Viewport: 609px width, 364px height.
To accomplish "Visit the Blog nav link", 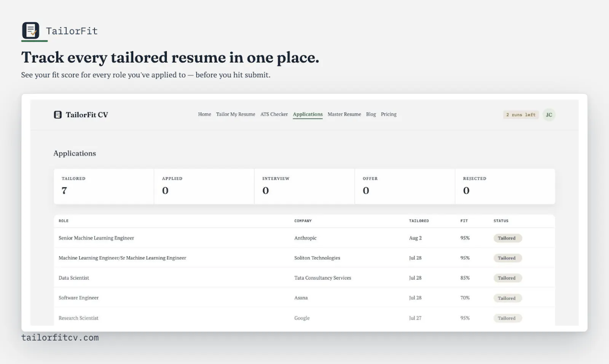I will tap(371, 114).
